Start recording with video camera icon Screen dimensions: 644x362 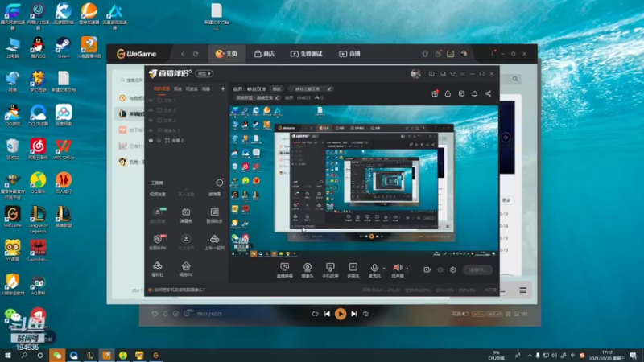tap(427, 269)
